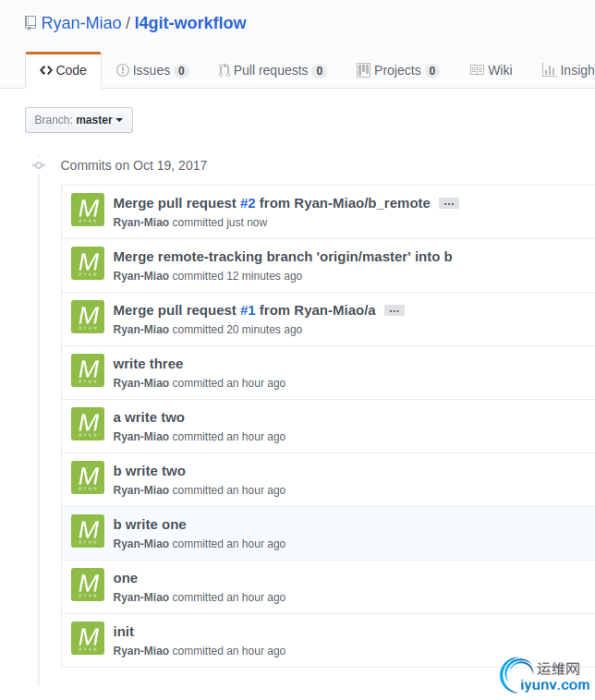Viewport: 595px width, 700px height.
Task: Click Ryan-Miao author on 'just now' commit
Action: pos(141,223)
